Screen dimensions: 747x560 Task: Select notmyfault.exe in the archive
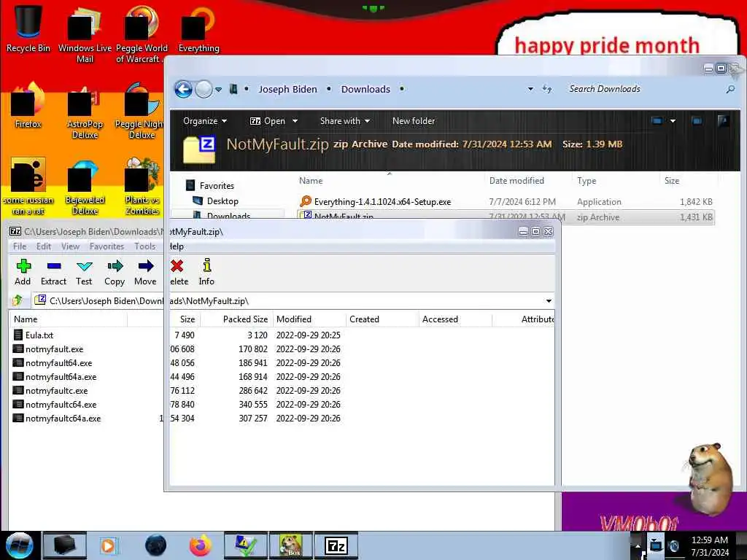tap(48, 349)
